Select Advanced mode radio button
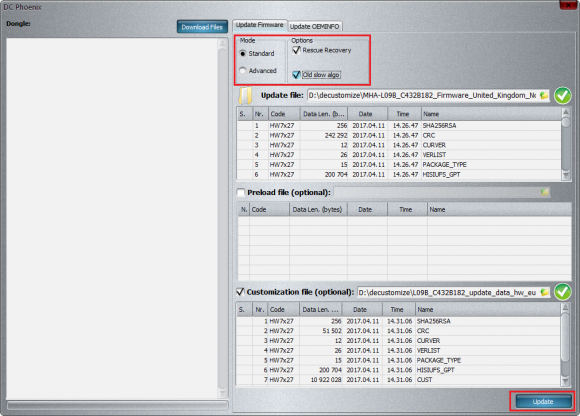 (x=243, y=71)
